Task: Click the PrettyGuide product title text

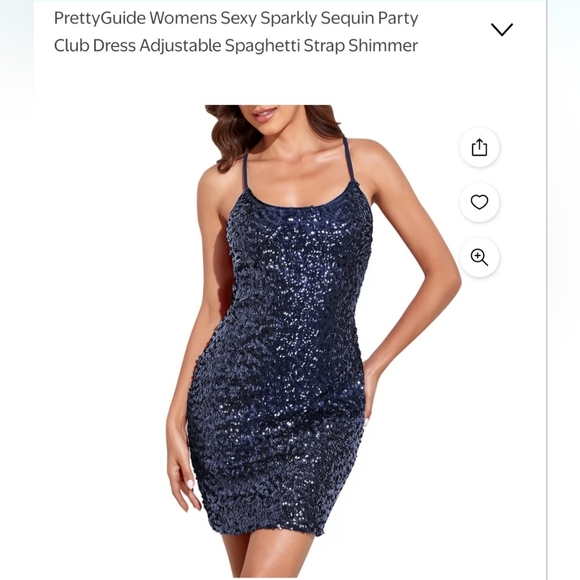Action: click(236, 32)
